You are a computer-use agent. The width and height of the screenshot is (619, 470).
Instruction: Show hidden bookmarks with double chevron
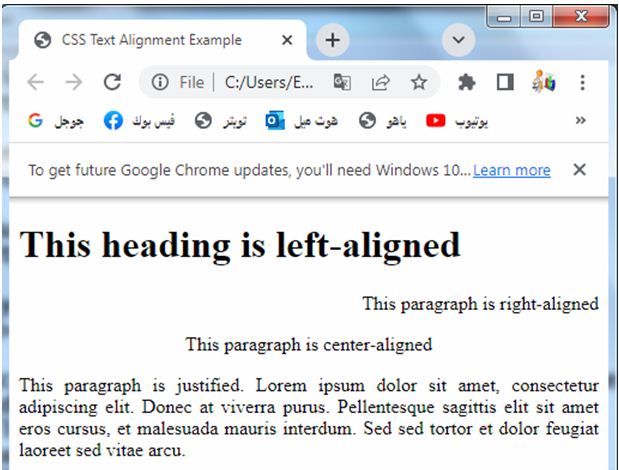pos(580,120)
